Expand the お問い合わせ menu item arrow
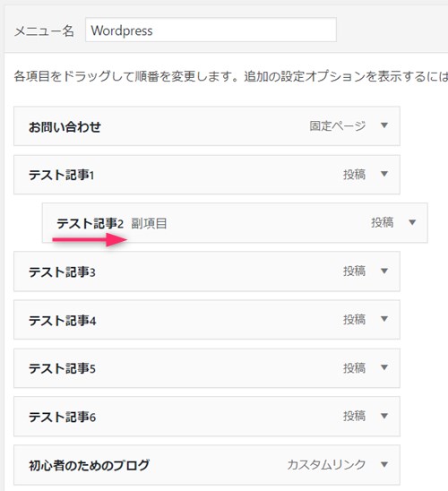This screenshot has width=448, height=491. pyautogui.click(x=384, y=125)
